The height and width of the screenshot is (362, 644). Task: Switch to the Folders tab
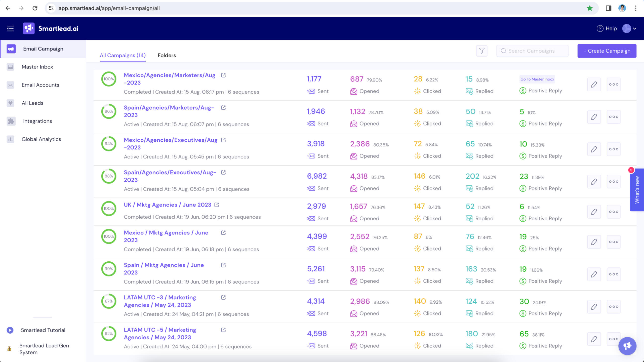click(167, 55)
